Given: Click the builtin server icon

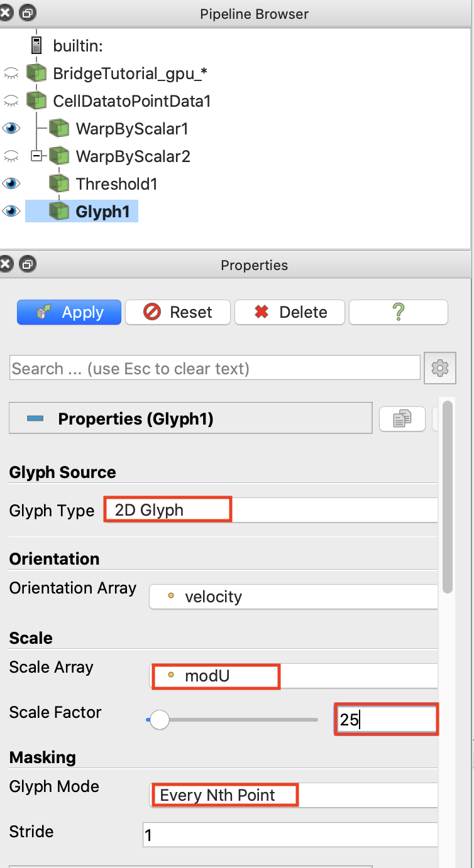Looking at the screenshot, I should [x=36, y=46].
